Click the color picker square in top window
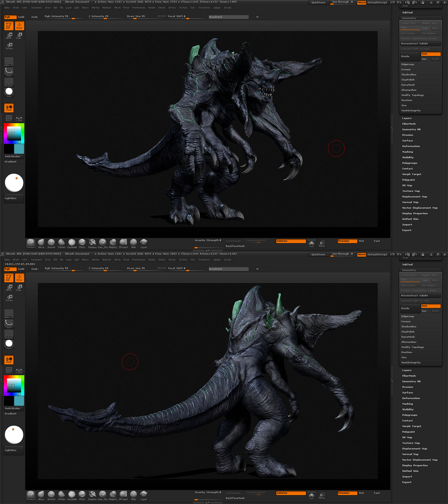Viewport: 448px width, 504px height. (14, 133)
